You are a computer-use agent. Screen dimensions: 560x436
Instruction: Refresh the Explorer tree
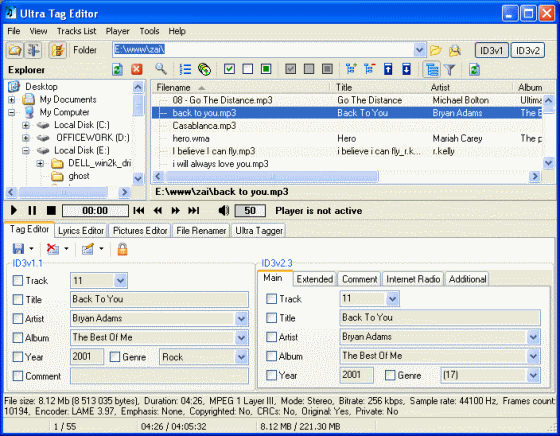(117, 69)
